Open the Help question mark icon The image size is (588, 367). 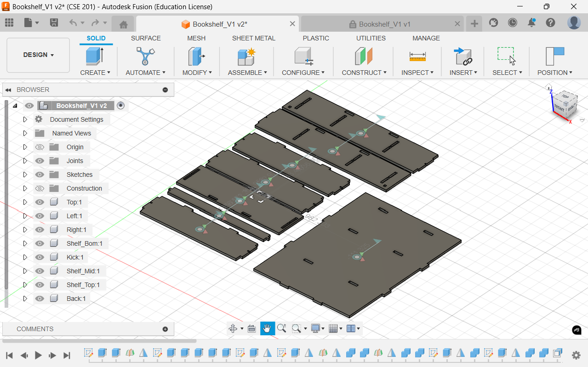(x=550, y=23)
